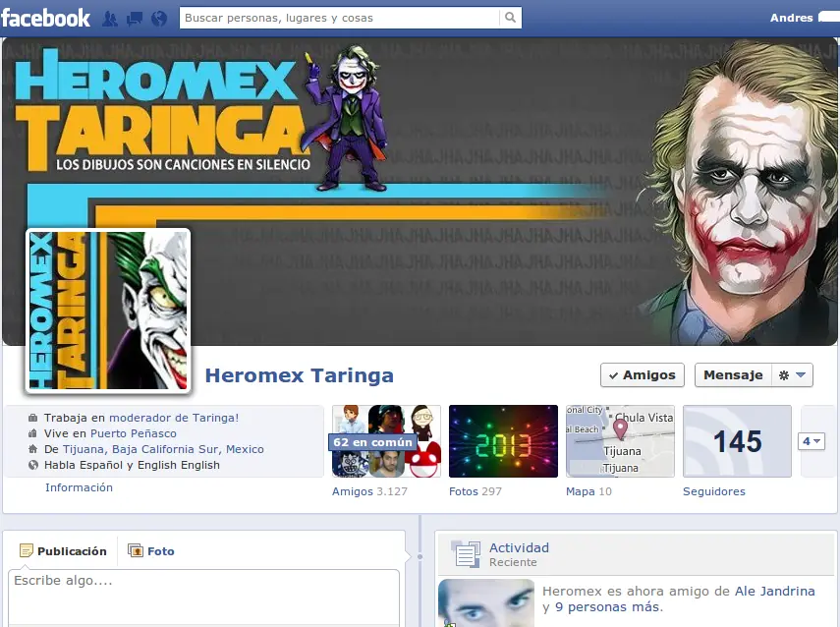Open the Información link
This screenshot has height=627, width=840.
(79, 487)
